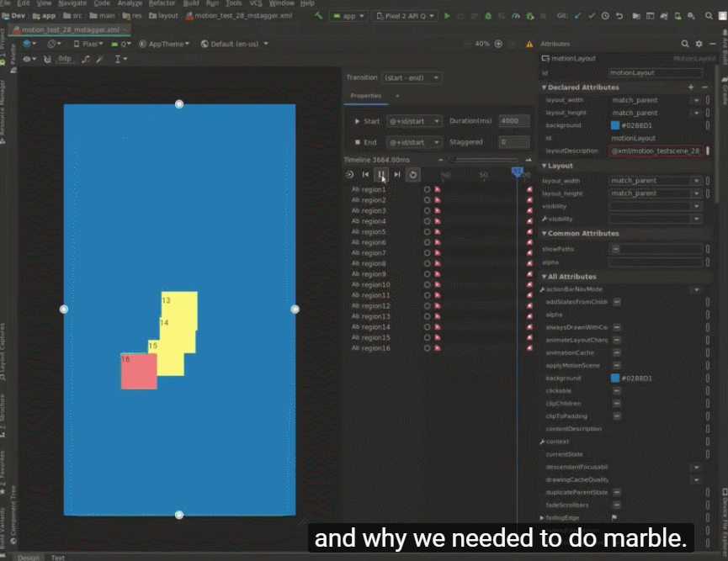Minimize the Attributes panel with dash icon
The width and height of the screenshot is (728, 561).
[713, 44]
